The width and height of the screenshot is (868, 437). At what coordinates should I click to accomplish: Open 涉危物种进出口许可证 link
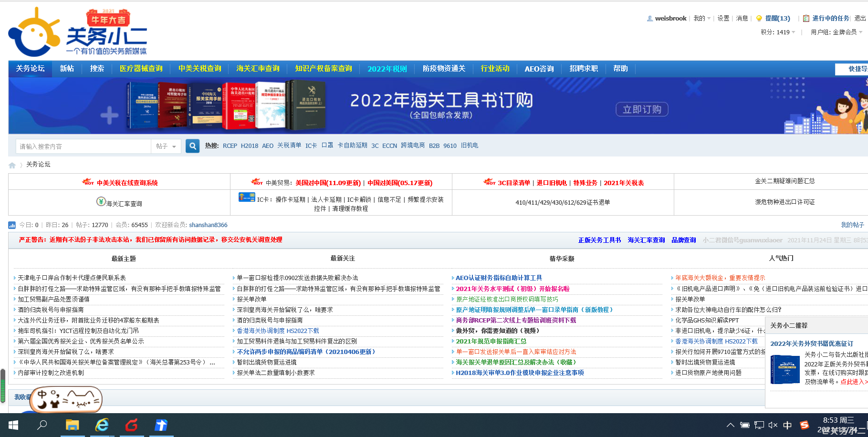pyautogui.click(x=785, y=202)
